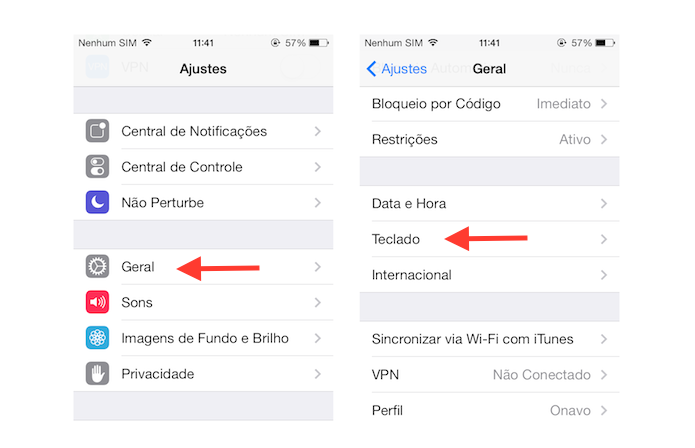
Task: Open the Restrições menu item
Action: [489, 139]
